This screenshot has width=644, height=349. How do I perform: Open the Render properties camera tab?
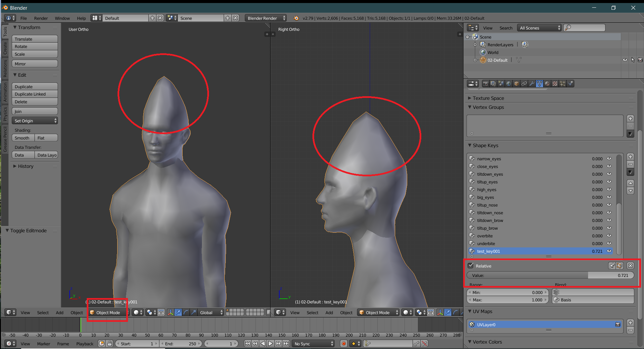point(486,84)
